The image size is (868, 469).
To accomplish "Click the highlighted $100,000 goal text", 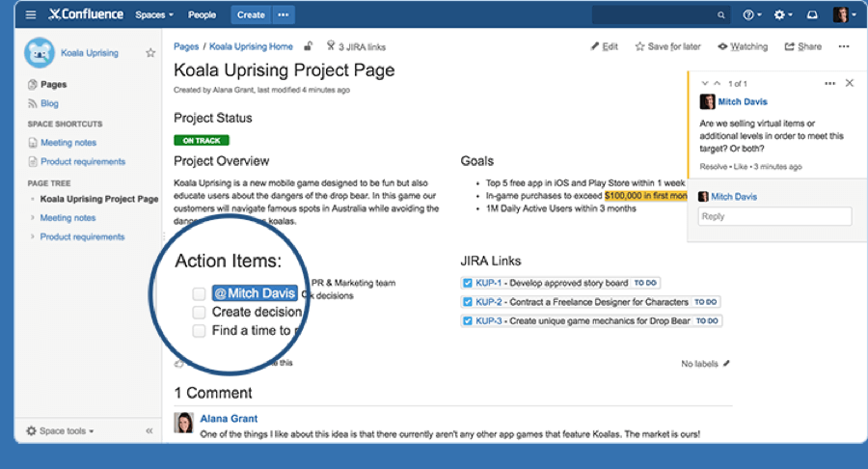I will click(645, 196).
